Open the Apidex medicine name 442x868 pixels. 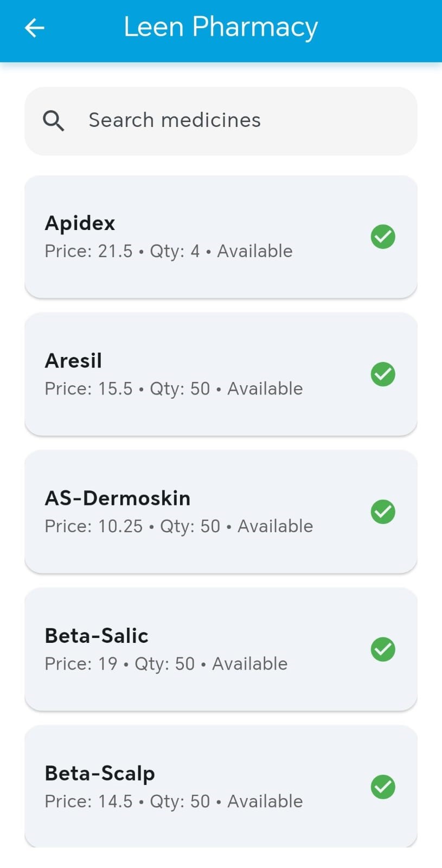click(80, 224)
